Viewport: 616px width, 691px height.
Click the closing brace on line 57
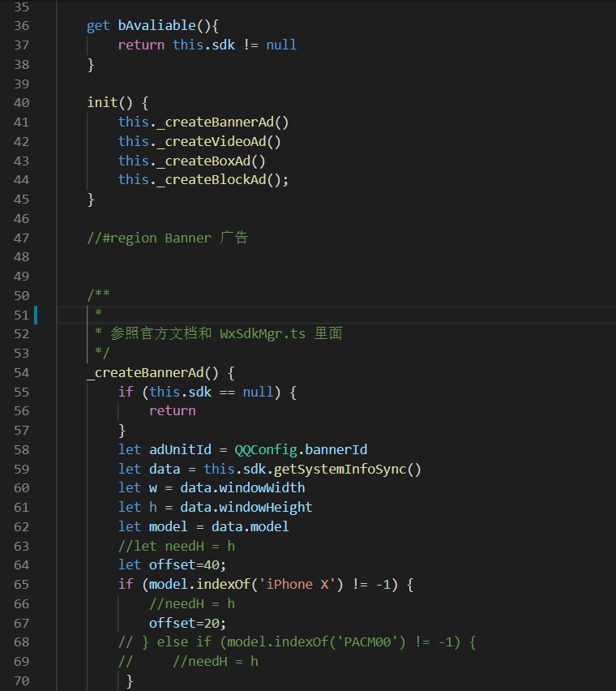122,431
